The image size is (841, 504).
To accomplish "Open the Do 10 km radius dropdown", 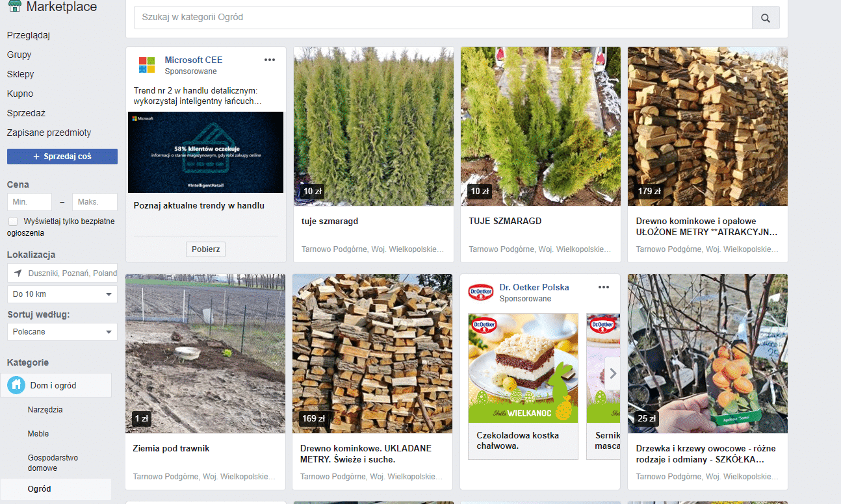I will coord(62,294).
